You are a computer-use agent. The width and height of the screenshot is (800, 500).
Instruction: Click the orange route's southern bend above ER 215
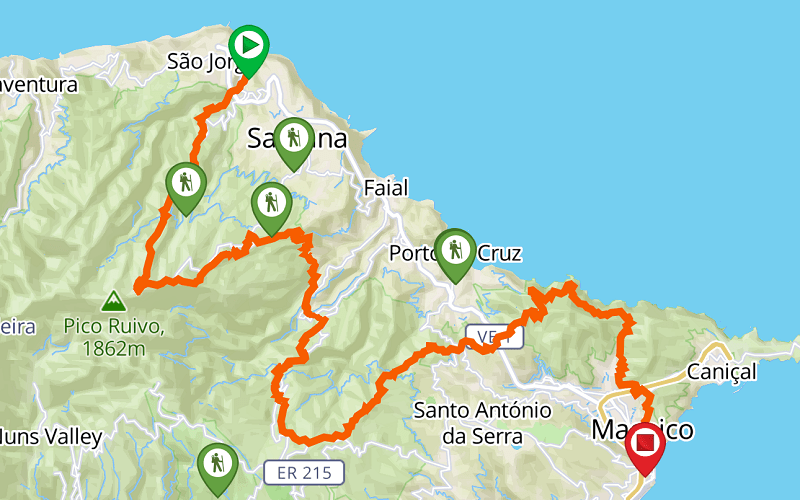(309, 440)
